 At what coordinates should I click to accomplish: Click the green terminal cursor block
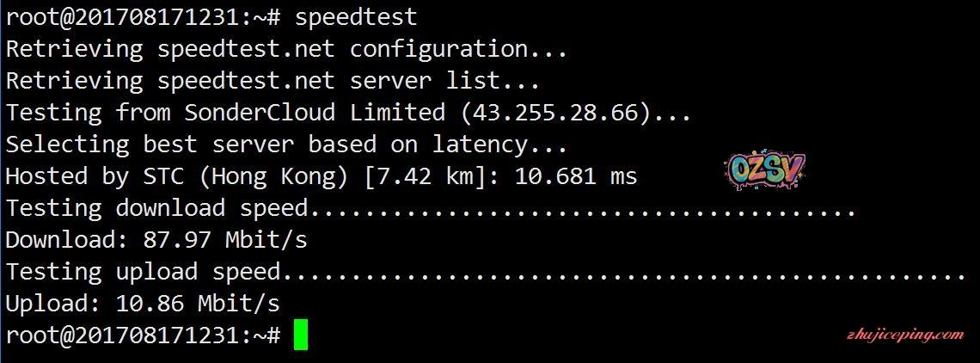[x=300, y=335]
